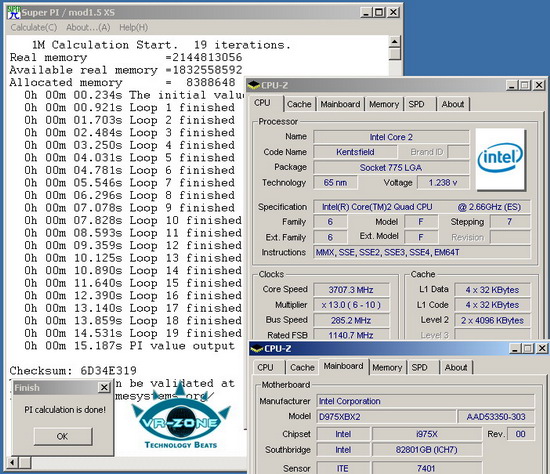Open SPD tab in lower CPU-Z window

click(419, 367)
